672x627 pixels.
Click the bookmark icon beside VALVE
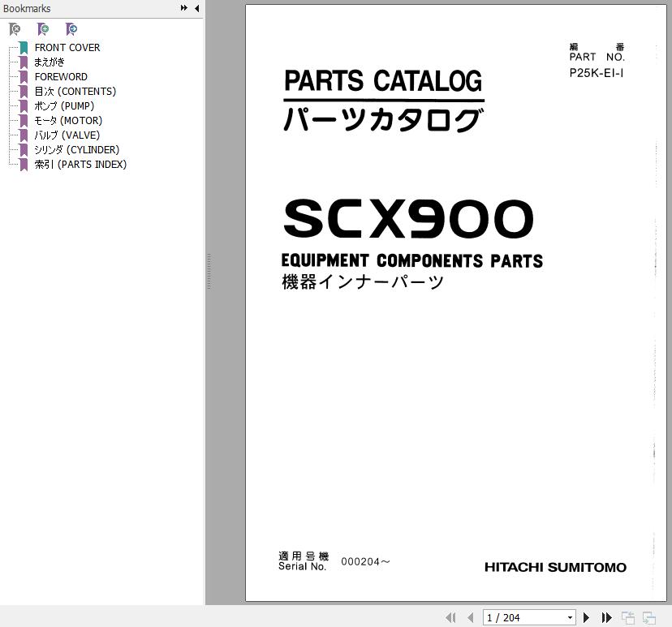[24, 135]
